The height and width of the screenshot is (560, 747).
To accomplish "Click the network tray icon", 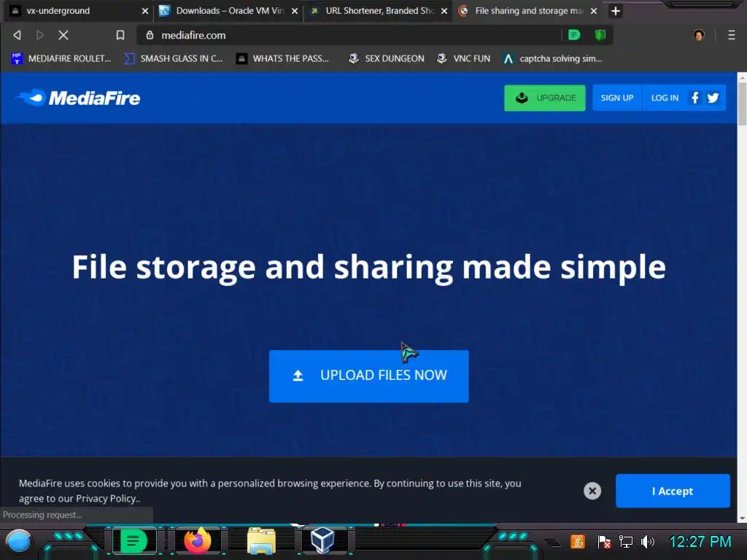I will coord(625,542).
